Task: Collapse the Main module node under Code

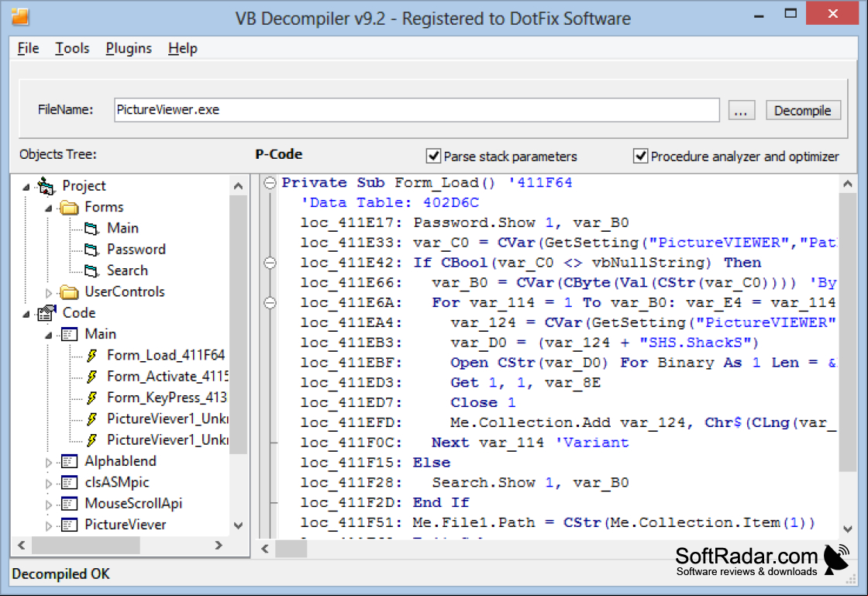Action: pos(49,336)
